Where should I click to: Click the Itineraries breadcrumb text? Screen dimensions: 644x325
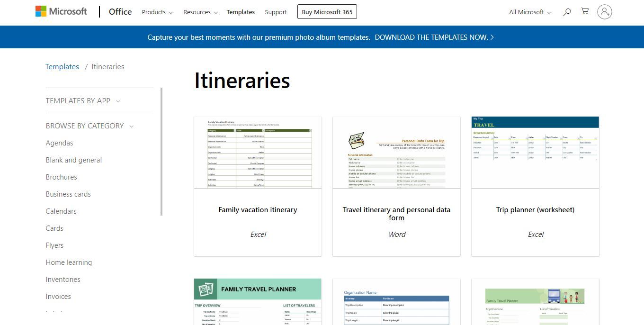[108, 67]
